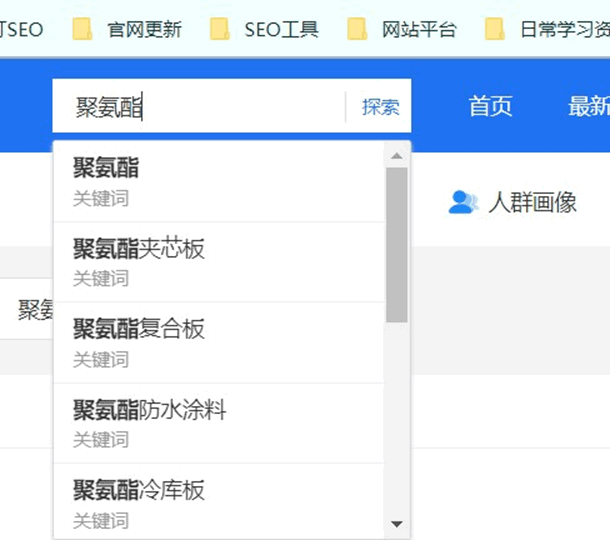Click the 聚氨 tab left of the dropdown
610x540 pixels.
pos(34,310)
